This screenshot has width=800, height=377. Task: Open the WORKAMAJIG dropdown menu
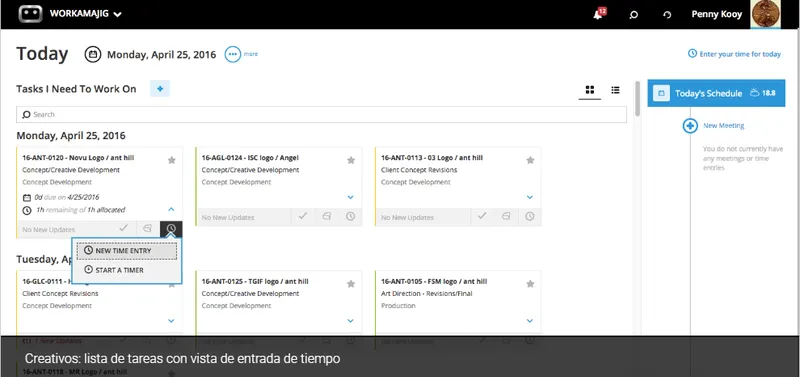[x=86, y=14]
